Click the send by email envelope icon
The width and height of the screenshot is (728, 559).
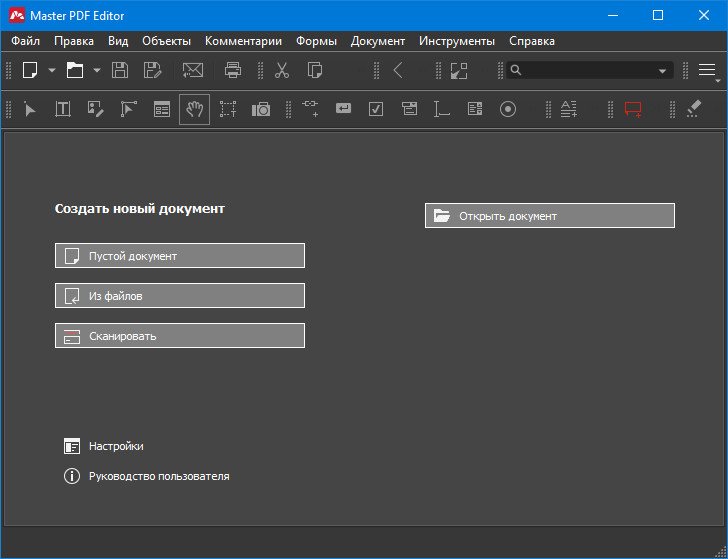[193, 71]
